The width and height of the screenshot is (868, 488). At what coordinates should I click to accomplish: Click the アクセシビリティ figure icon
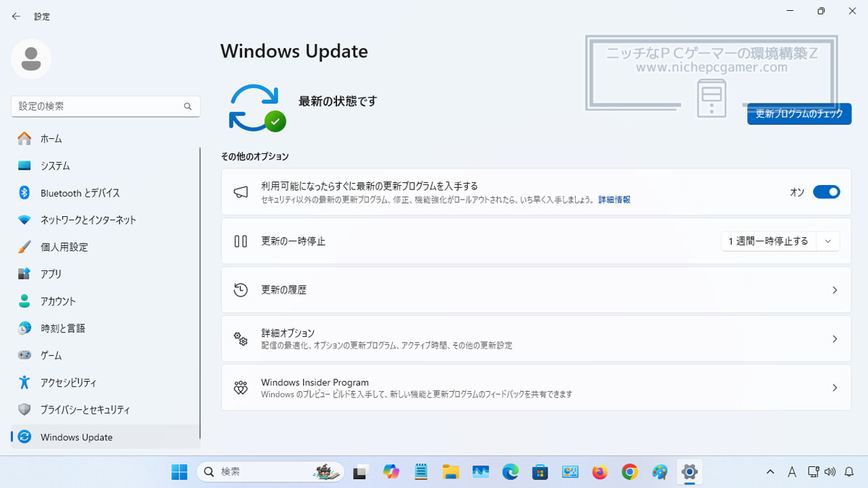pyautogui.click(x=25, y=382)
